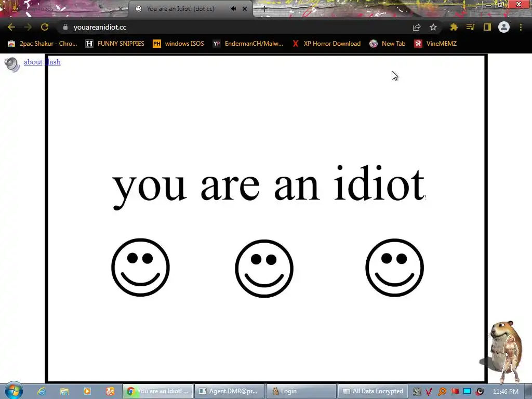
Task: Follow the 'flash' link
Action: pos(52,62)
